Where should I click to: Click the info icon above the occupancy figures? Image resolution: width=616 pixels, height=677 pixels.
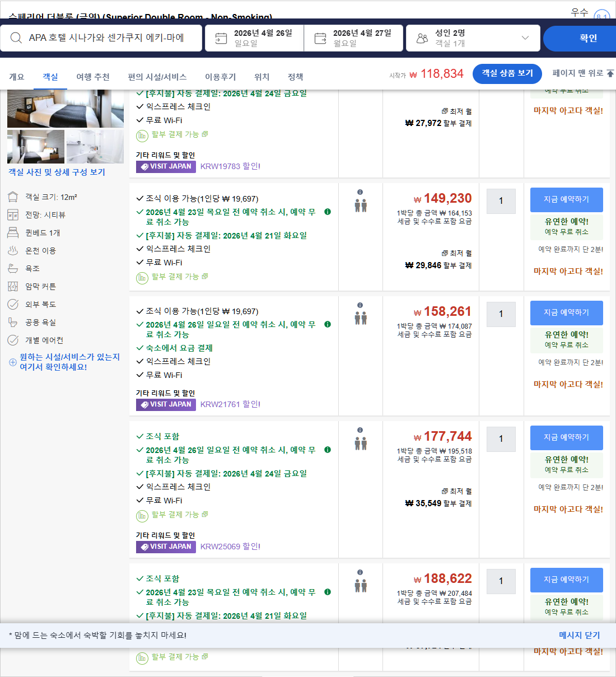tap(360, 193)
